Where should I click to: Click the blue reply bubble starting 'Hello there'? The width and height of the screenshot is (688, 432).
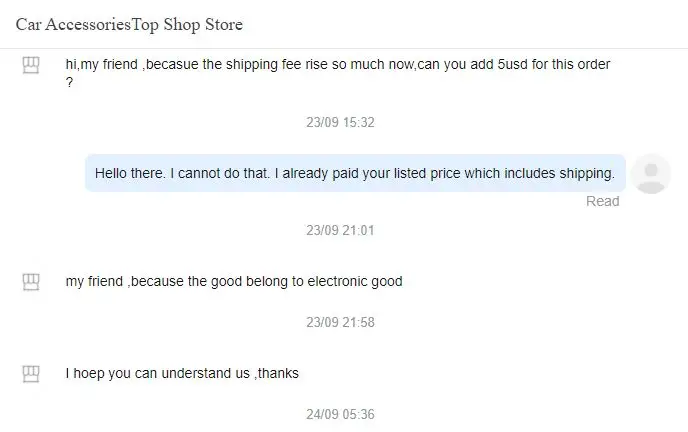click(354, 173)
